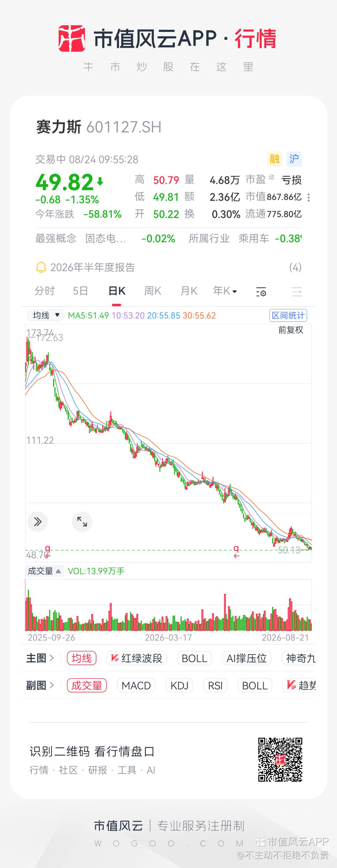This screenshot has height=868, width=337.
Task: Tap the QR code image
Action: click(x=280, y=760)
